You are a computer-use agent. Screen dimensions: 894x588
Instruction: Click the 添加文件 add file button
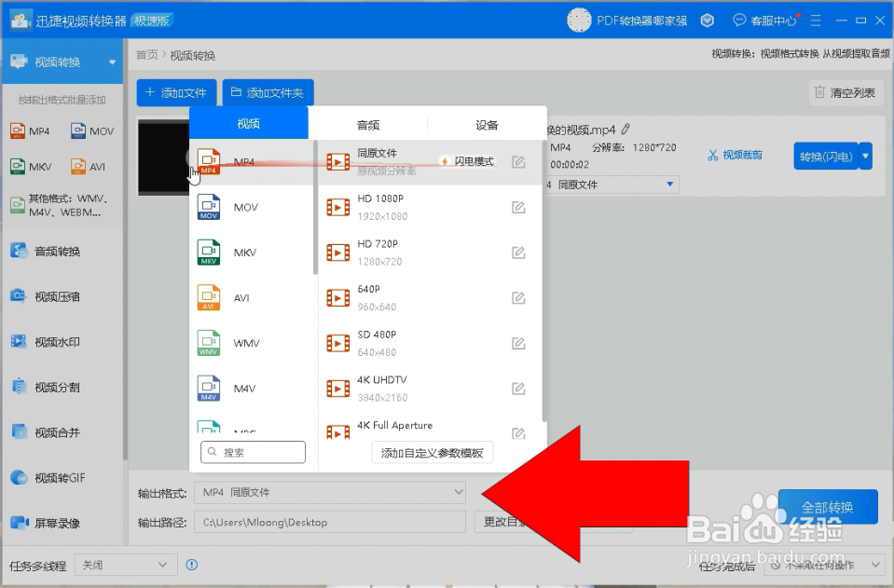(x=176, y=93)
